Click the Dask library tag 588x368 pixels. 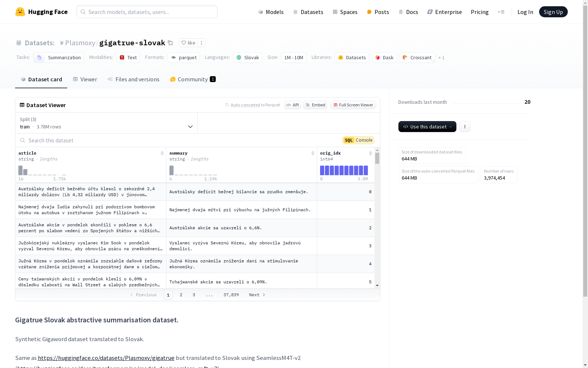pos(384,57)
